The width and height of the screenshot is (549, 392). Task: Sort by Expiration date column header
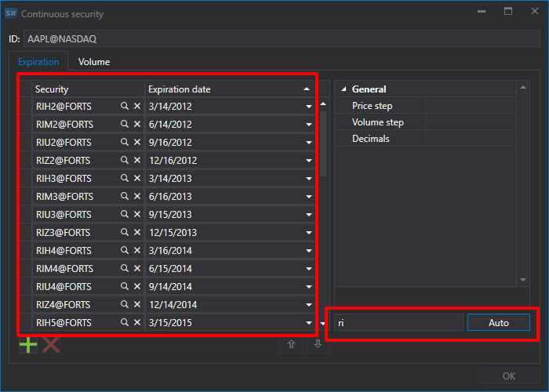click(230, 89)
